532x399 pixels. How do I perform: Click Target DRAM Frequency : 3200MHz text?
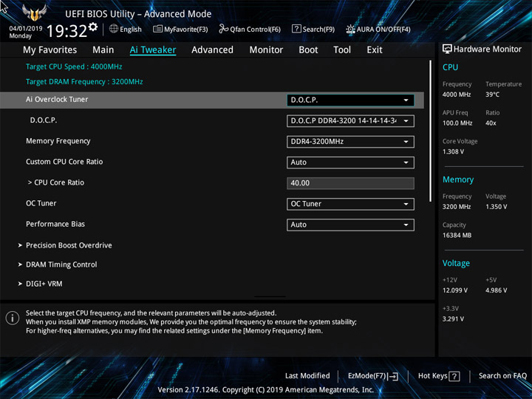coord(84,82)
